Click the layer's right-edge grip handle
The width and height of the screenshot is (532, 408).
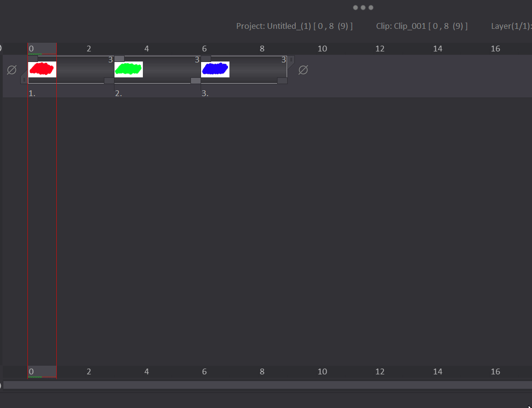[291, 60]
